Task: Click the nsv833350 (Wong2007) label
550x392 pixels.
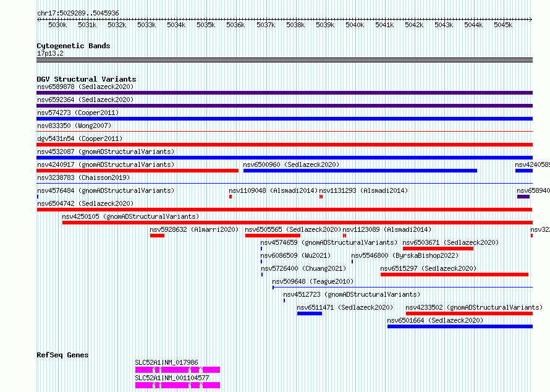Action: tap(74, 126)
